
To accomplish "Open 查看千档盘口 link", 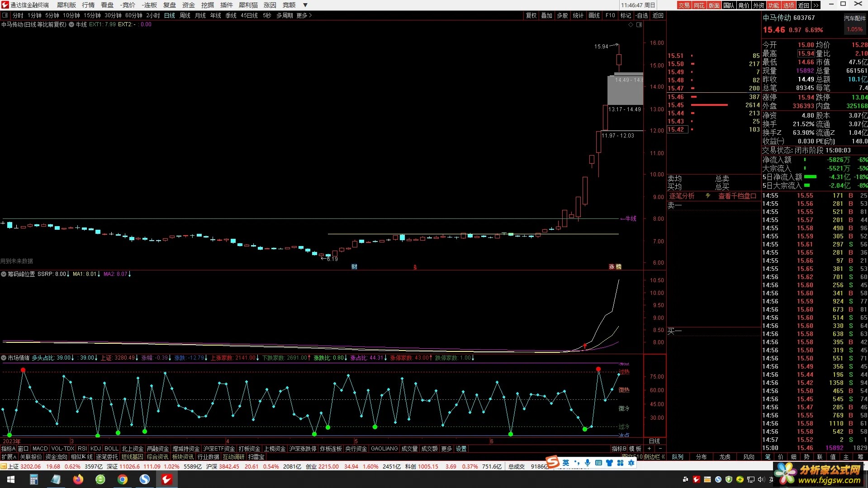I will 737,196.
